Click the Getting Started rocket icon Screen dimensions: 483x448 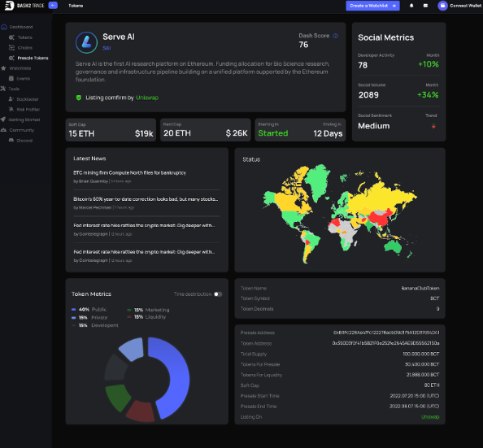3,120
